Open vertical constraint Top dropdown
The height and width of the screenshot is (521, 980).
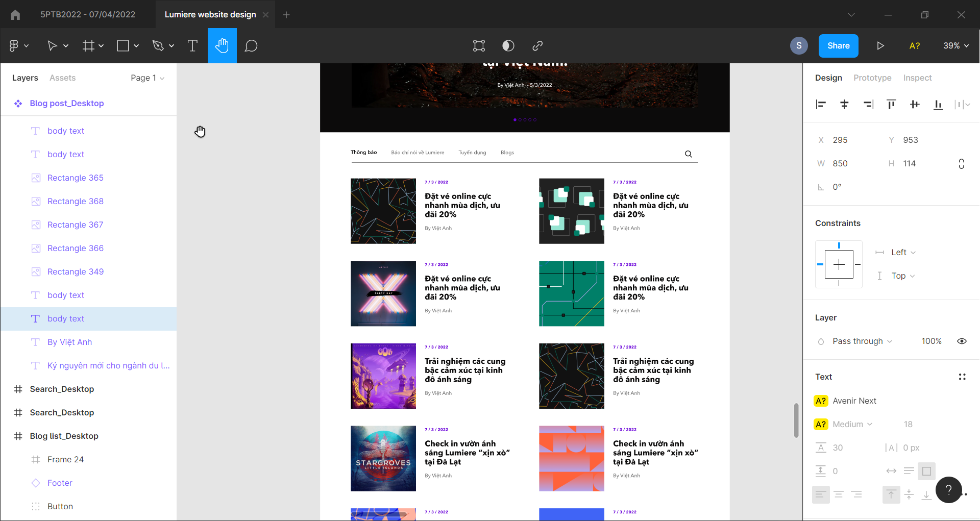tap(903, 276)
